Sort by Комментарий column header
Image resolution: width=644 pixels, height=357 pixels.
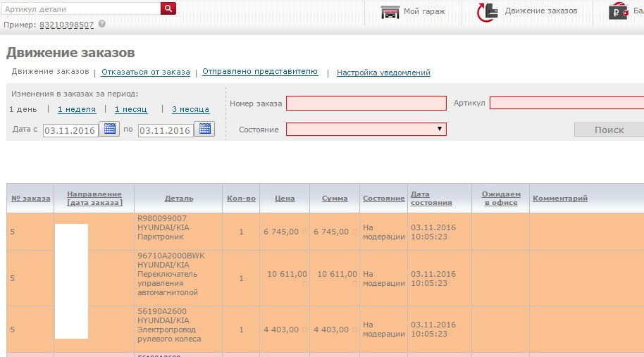point(560,198)
